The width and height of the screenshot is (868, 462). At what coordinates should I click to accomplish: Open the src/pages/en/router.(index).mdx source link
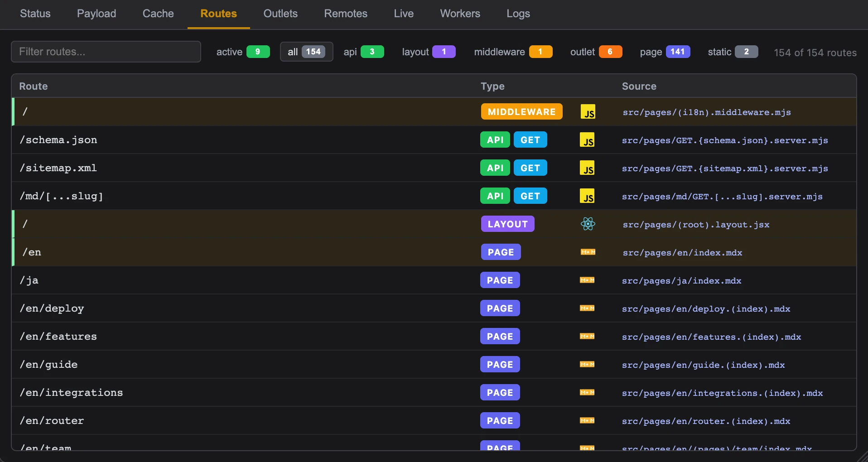point(706,421)
